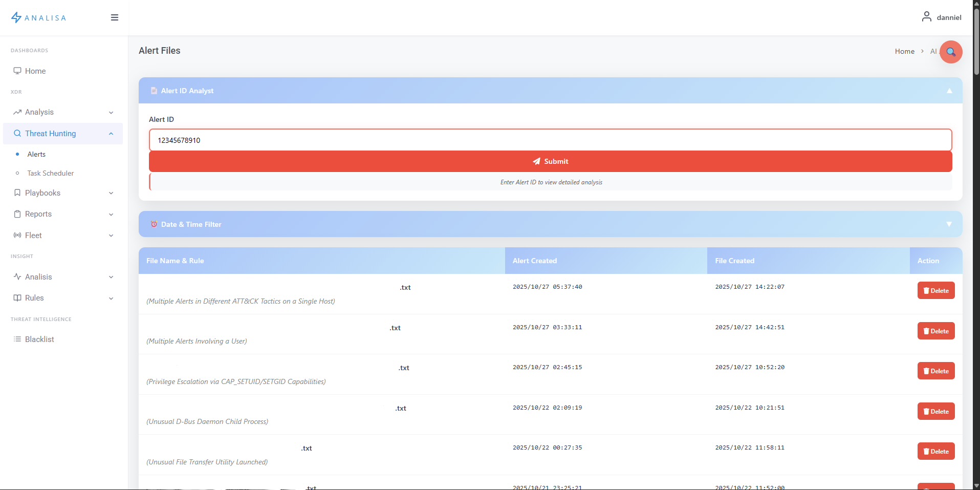This screenshot has height=490, width=980.
Task: Click the Rules book icon under Insight
Action: click(x=17, y=297)
